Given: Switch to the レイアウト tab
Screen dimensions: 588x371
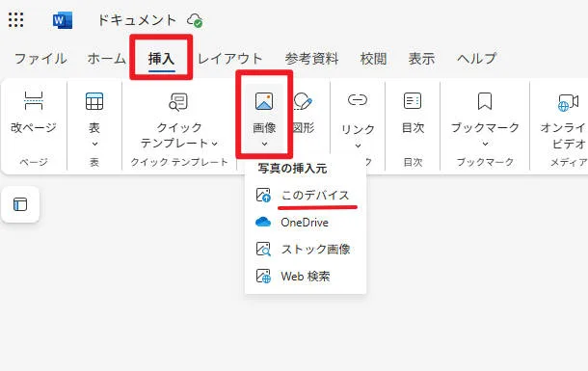Looking at the screenshot, I should [229, 59].
